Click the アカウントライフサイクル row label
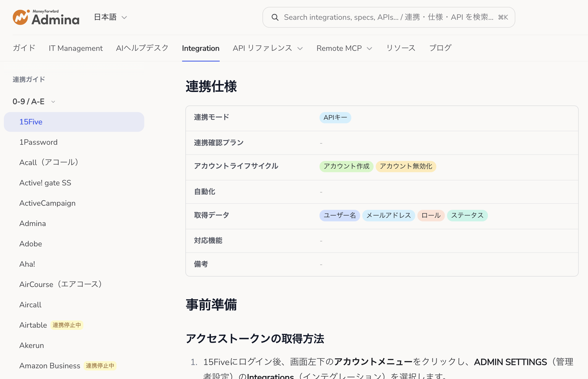 coord(236,166)
